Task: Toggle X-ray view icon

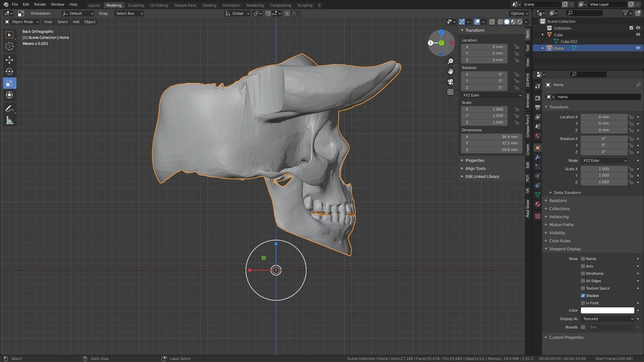Action: point(492,22)
